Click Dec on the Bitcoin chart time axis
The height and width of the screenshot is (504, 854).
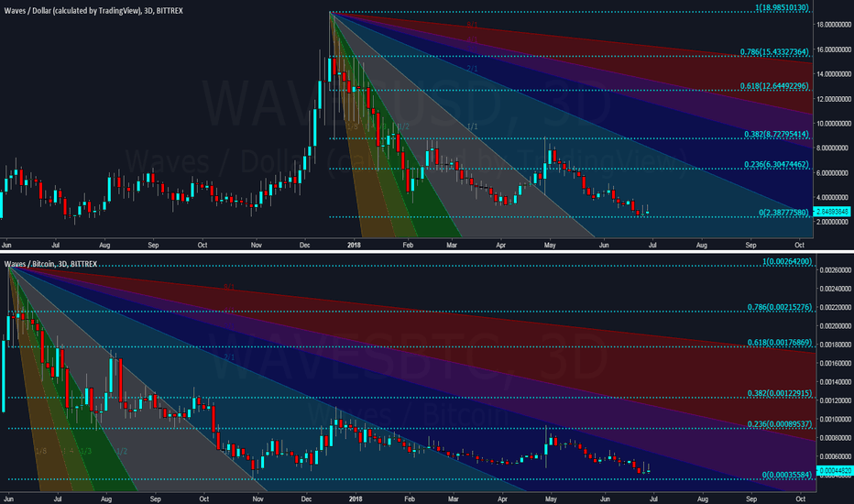click(x=306, y=499)
